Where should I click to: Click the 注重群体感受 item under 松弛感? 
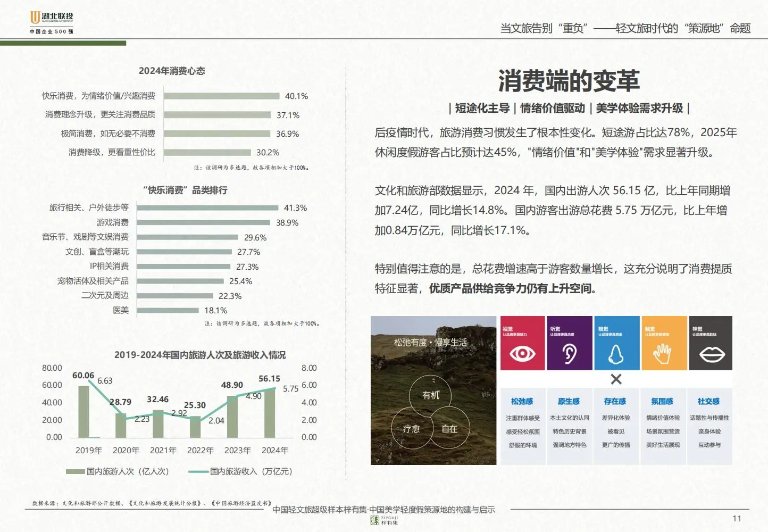(523, 418)
